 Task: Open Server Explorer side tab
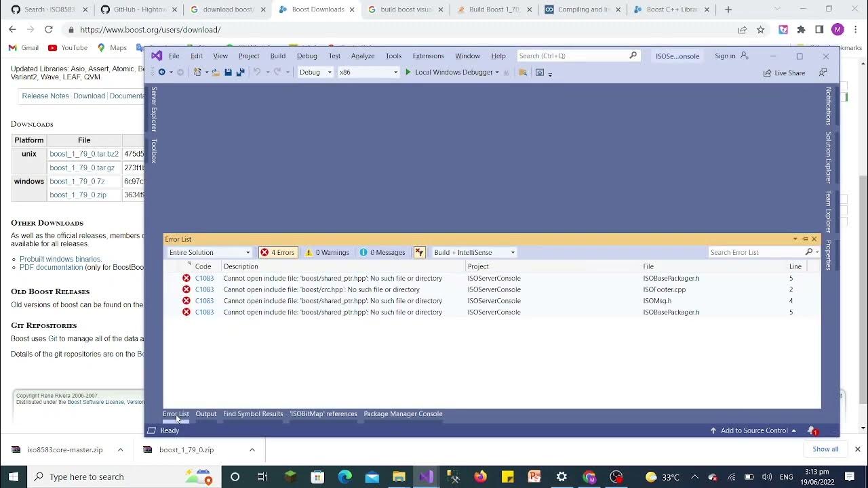154,108
